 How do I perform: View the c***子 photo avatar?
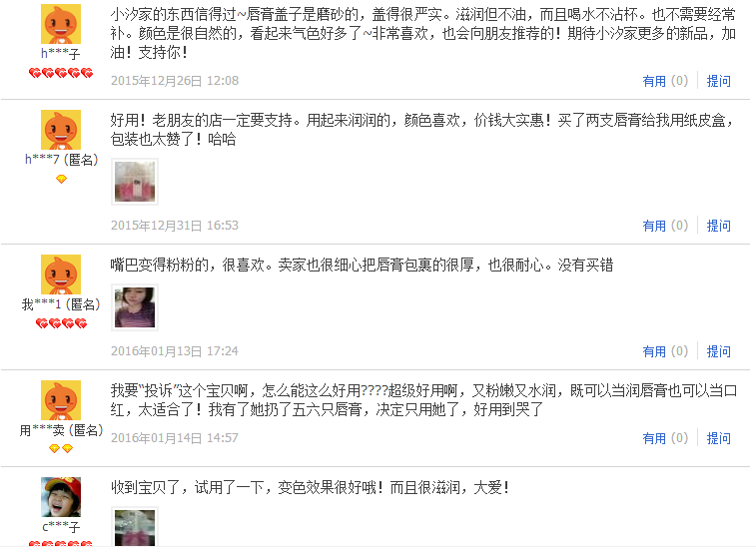[61, 497]
